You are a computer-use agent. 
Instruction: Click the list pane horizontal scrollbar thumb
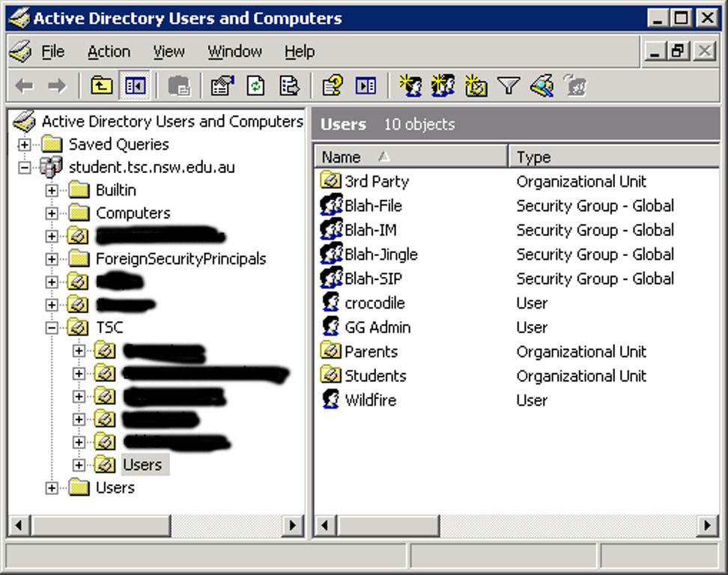[x=388, y=526]
